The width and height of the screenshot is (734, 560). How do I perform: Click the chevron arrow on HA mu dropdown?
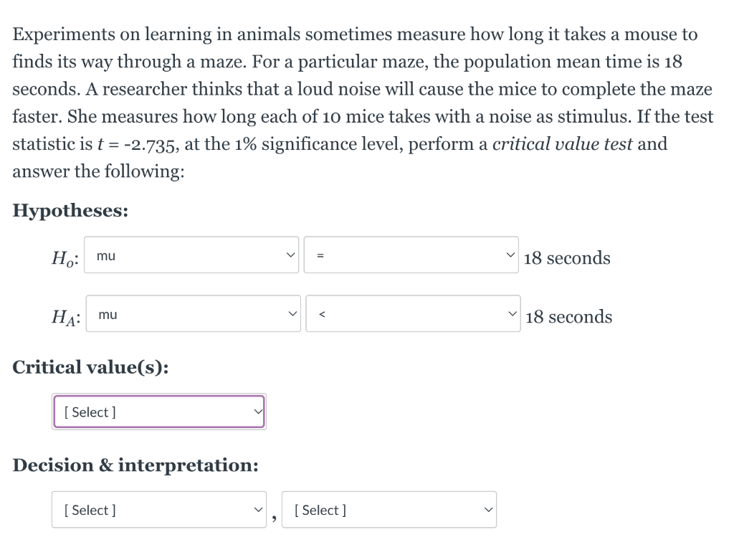tap(290, 314)
